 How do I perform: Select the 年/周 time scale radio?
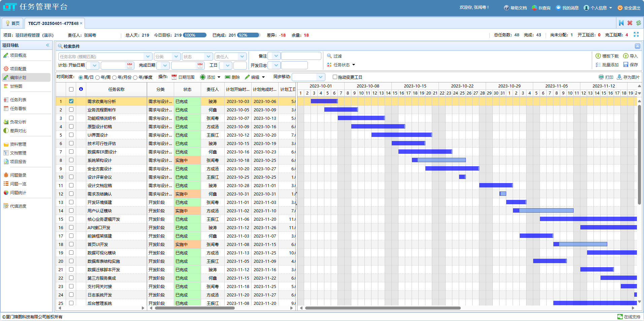(97, 77)
